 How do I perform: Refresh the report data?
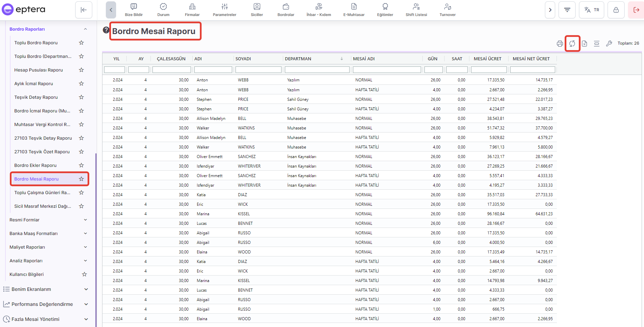coord(572,44)
